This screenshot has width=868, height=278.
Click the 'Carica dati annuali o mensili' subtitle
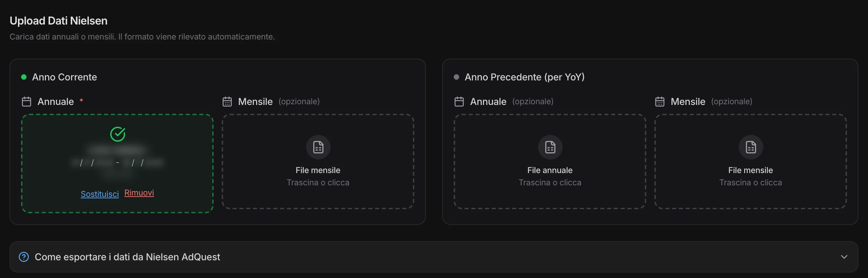click(142, 37)
